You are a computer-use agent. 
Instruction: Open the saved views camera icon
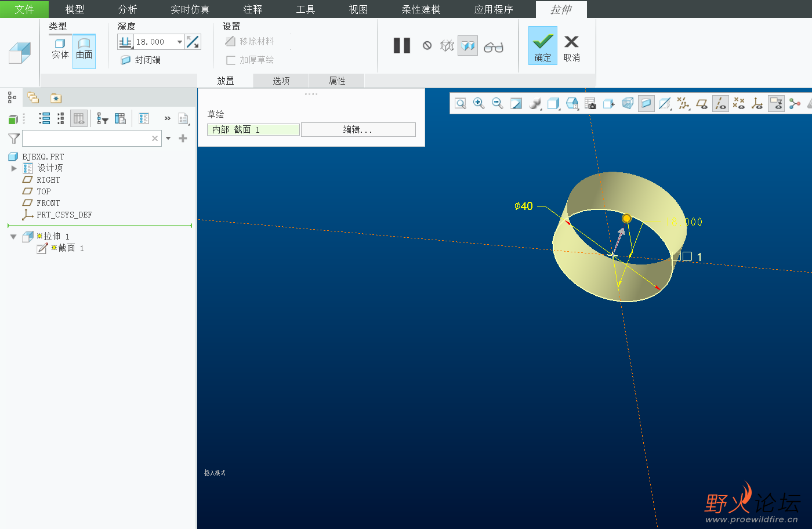pos(590,103)
